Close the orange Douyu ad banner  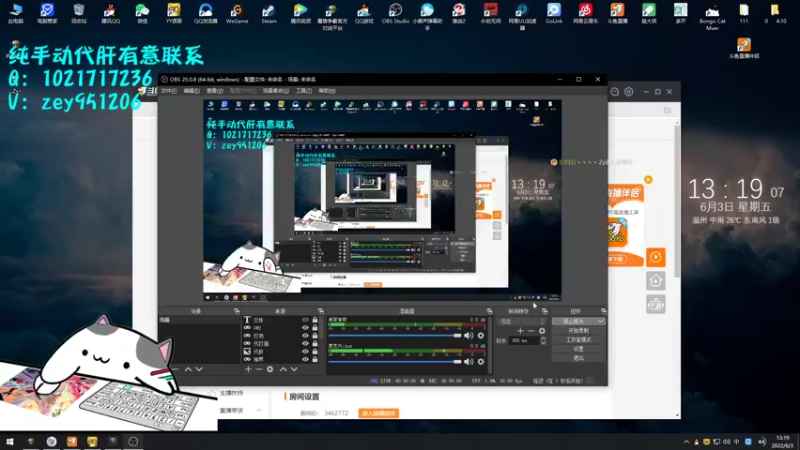click(x=648, y=180)
